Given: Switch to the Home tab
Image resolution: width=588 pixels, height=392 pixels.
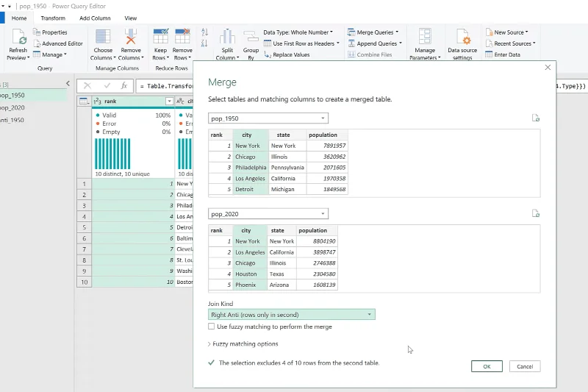Looking at the screenshot, I should coord(19,18).
